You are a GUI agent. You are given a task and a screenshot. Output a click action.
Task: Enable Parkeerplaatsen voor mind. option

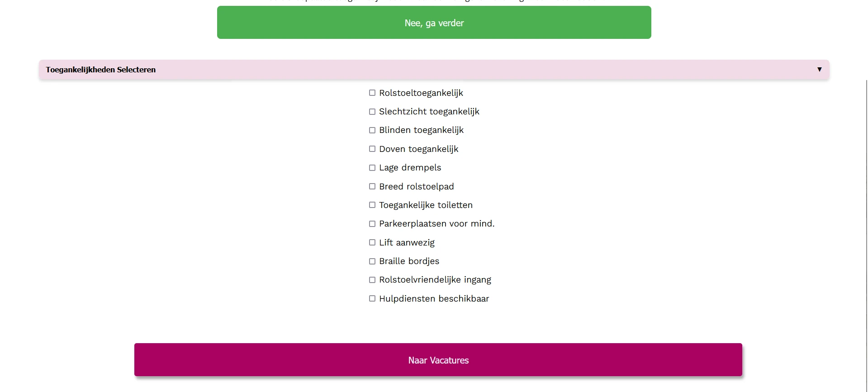372,223
